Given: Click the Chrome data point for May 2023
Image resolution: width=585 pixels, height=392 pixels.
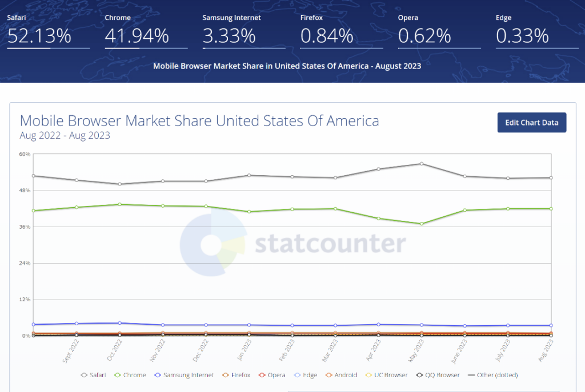Looking at the screenshot, I should point(422,224).
